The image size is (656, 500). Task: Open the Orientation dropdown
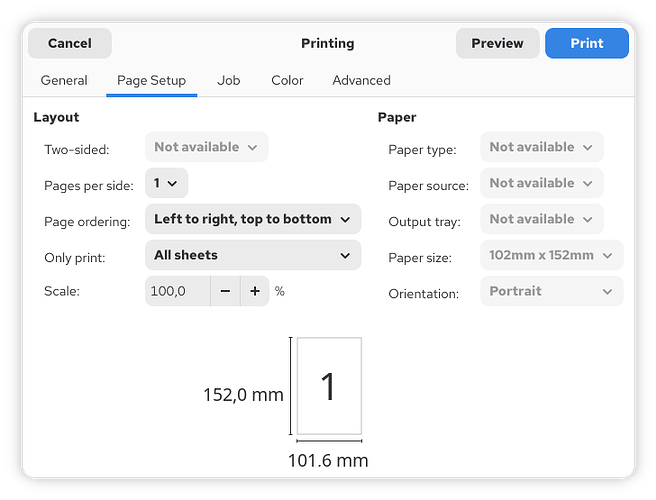pyautogui.click(x=551, y=291)
